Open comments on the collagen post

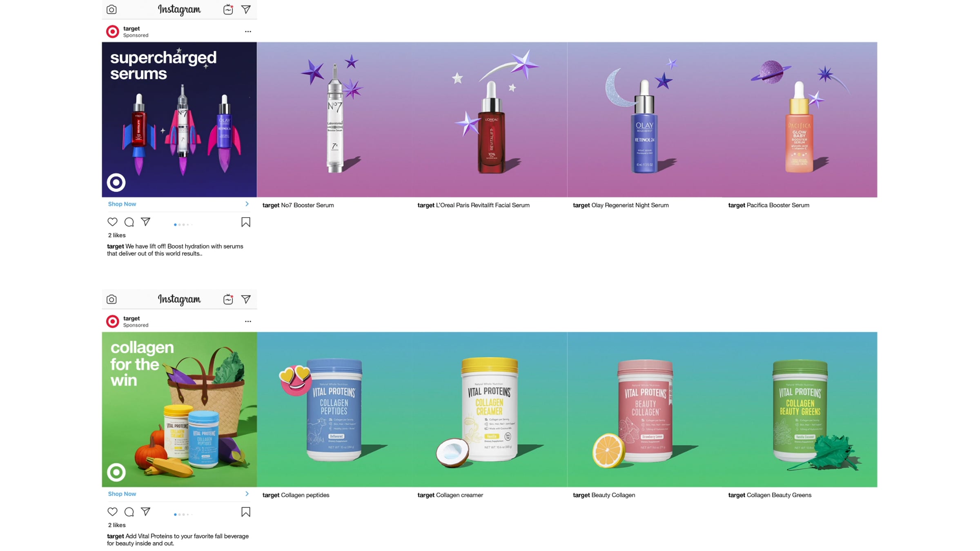pyautogui.click(x=129, y=511)
